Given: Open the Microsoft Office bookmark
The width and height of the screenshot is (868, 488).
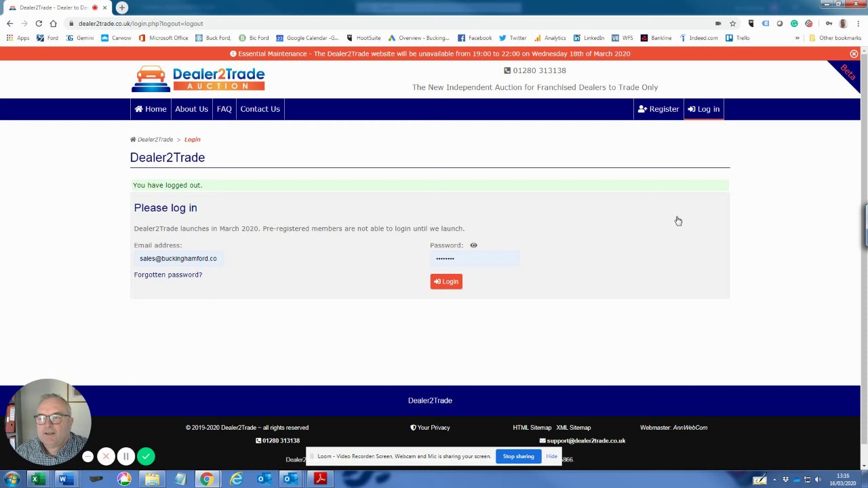Looking at the screenshot, I should point(163,38).
